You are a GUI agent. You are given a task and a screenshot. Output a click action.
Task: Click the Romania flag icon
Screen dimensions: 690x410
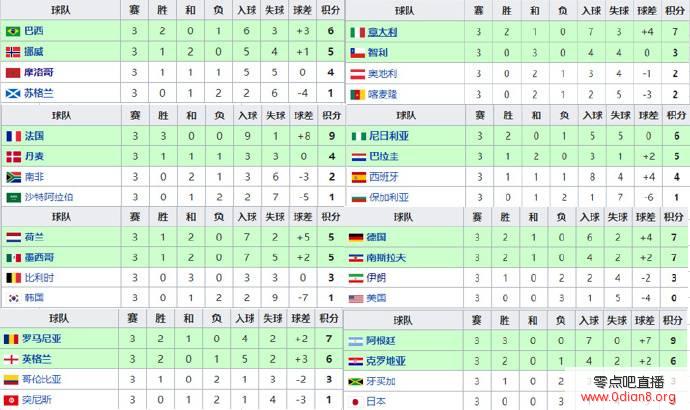point(11,339)
